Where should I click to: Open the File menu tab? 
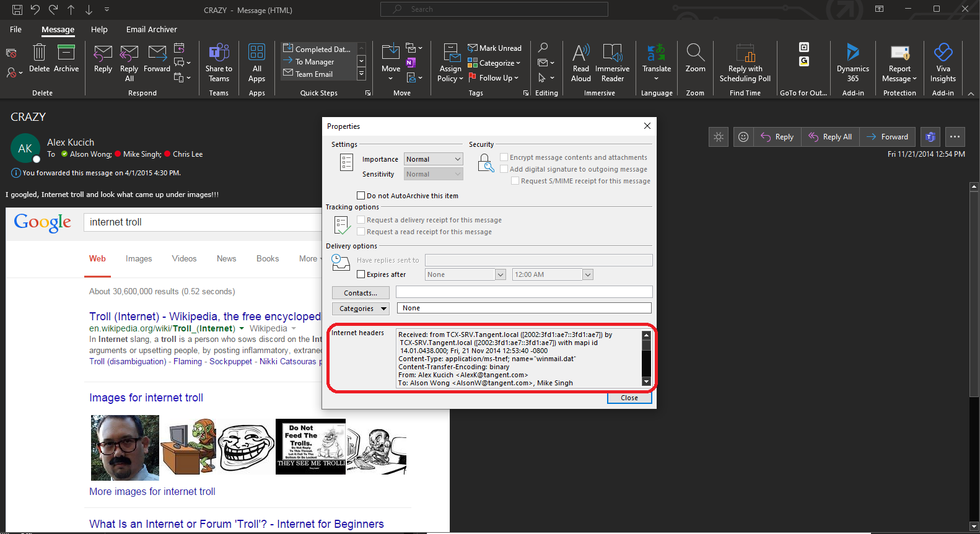(16, 29)
